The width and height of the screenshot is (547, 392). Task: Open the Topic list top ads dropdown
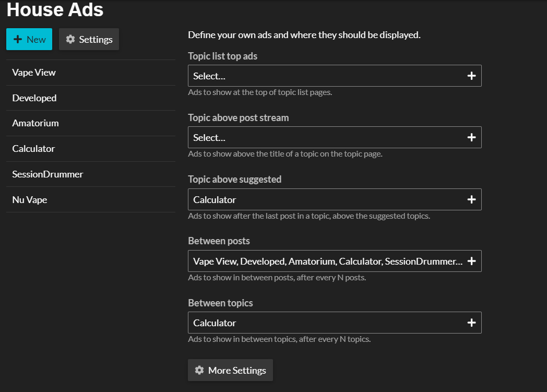(x=335, y=76)
